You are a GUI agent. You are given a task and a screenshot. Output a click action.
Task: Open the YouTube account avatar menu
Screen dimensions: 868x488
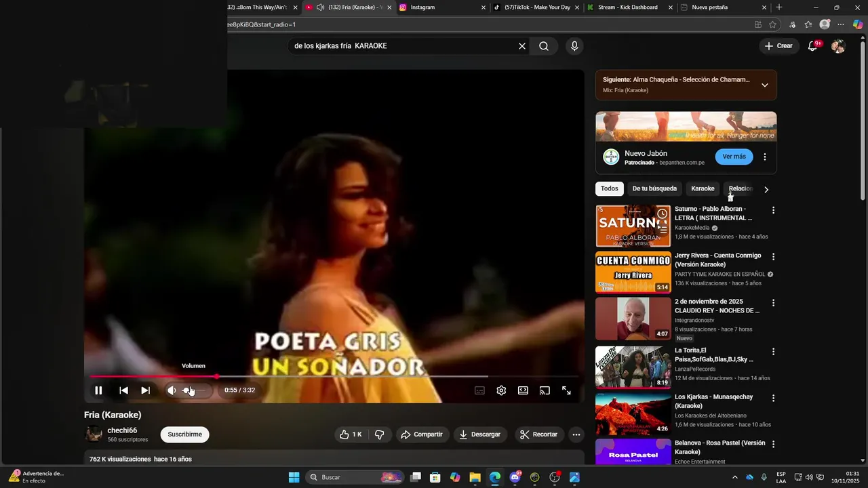pyautogui.click(x=838, y=46)
